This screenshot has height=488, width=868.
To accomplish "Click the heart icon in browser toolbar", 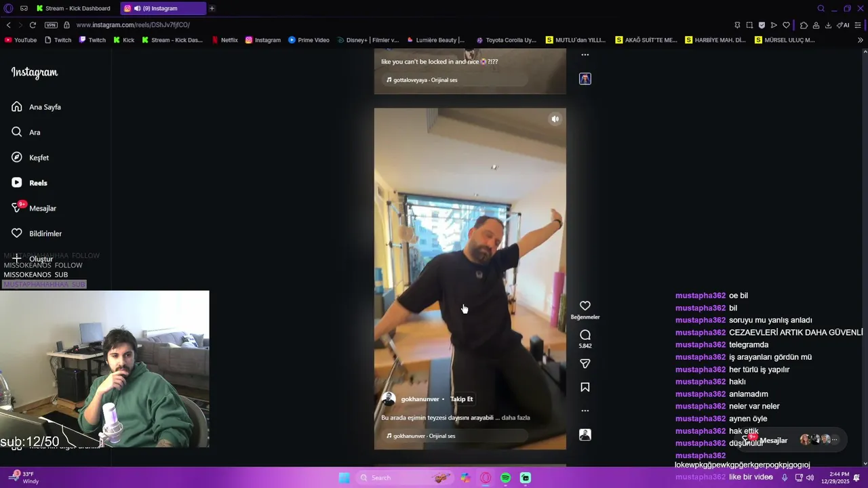I will pyautogui.click(x=786, y=25).
